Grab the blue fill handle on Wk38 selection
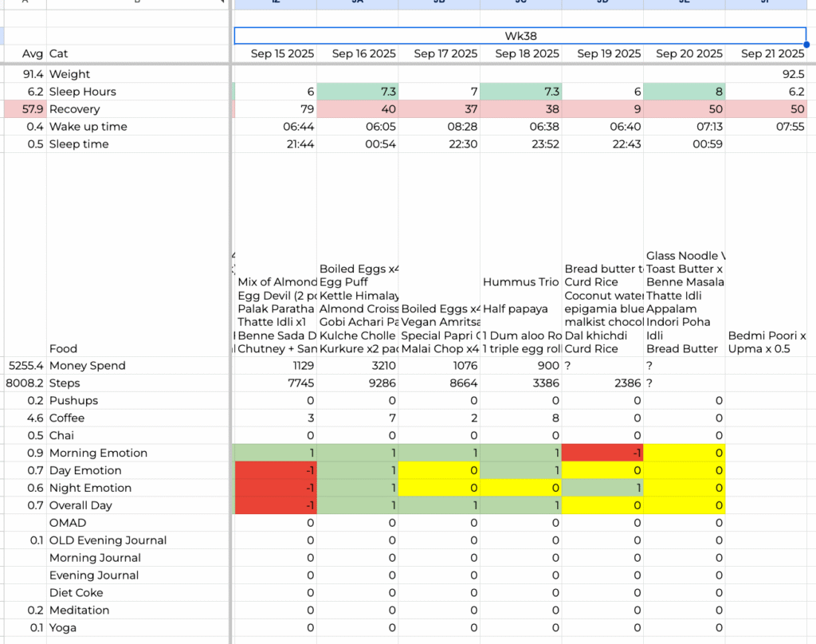 (x=806, y=45)
